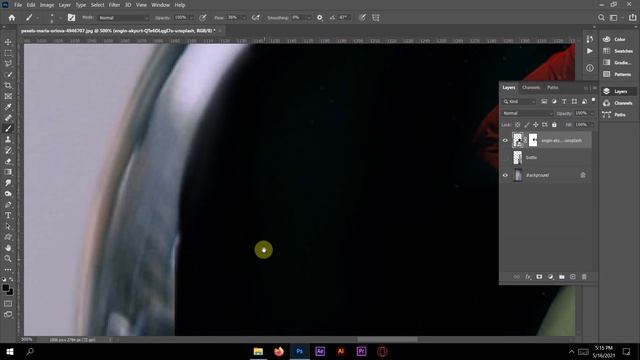Select the Move tool

pyautogui.click(x=8, y=42)
